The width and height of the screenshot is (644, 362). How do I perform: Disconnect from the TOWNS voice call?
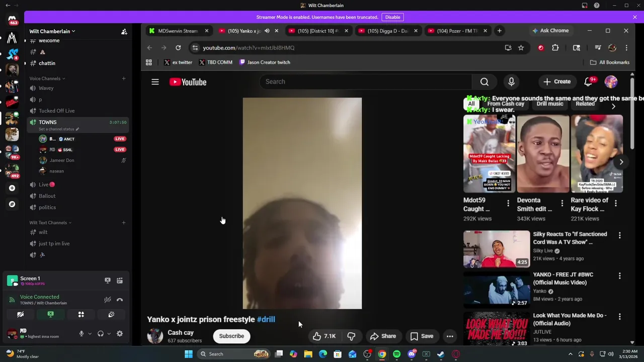pos(120,300)
